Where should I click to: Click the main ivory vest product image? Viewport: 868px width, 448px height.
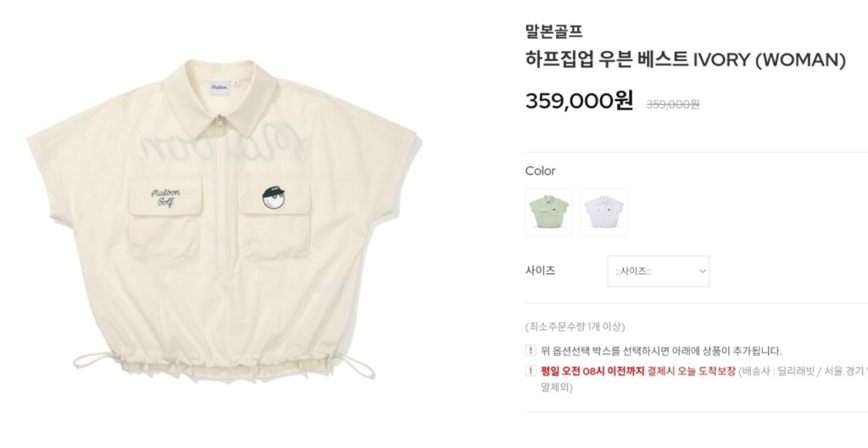pos(223,220)
